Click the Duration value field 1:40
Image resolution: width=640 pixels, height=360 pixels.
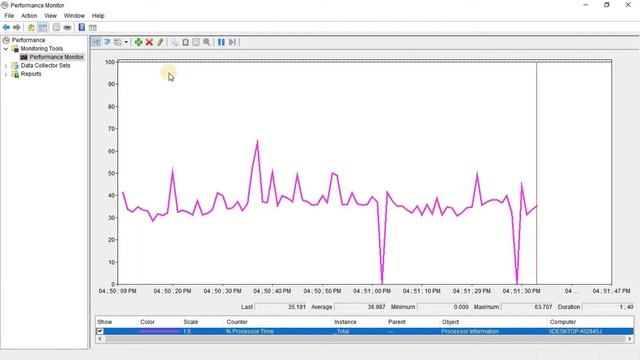(x=608, y=307)
